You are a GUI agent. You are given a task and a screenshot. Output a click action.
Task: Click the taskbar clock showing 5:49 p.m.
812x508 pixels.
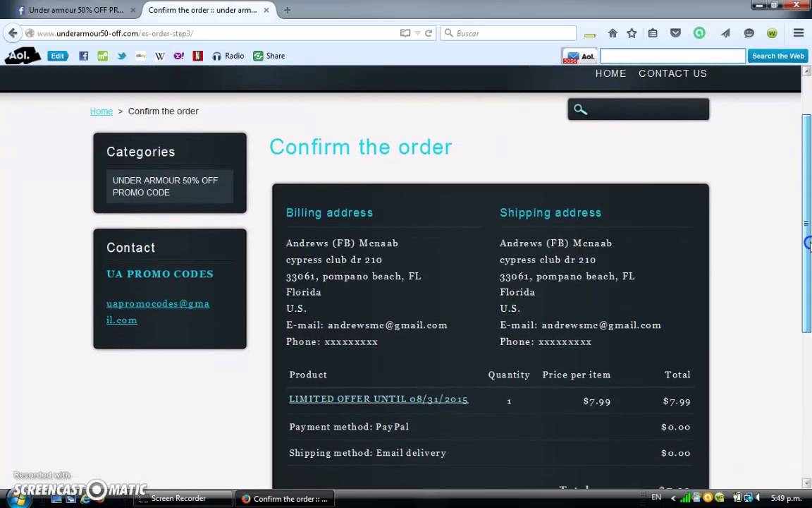(786, 498)
